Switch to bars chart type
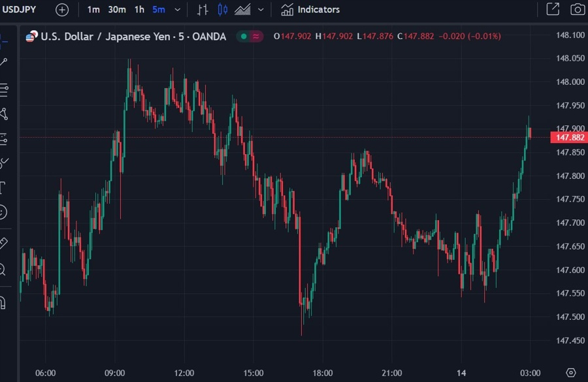Screen dimensions: 588x382 [203, 10]
